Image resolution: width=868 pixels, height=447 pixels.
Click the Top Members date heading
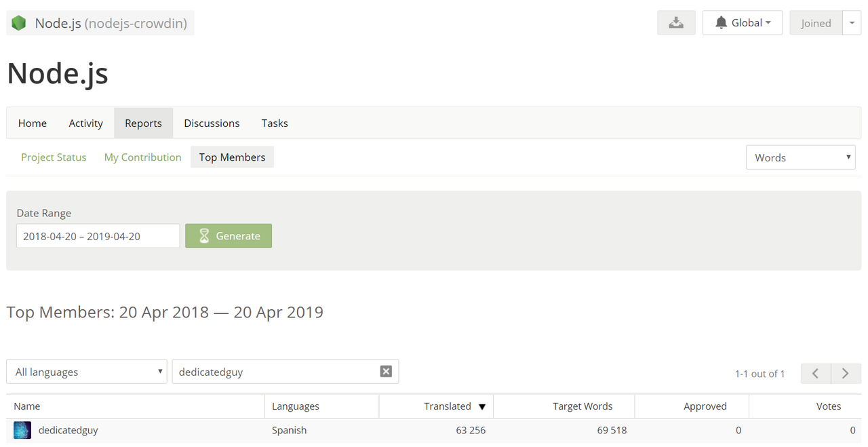(165, 312)
